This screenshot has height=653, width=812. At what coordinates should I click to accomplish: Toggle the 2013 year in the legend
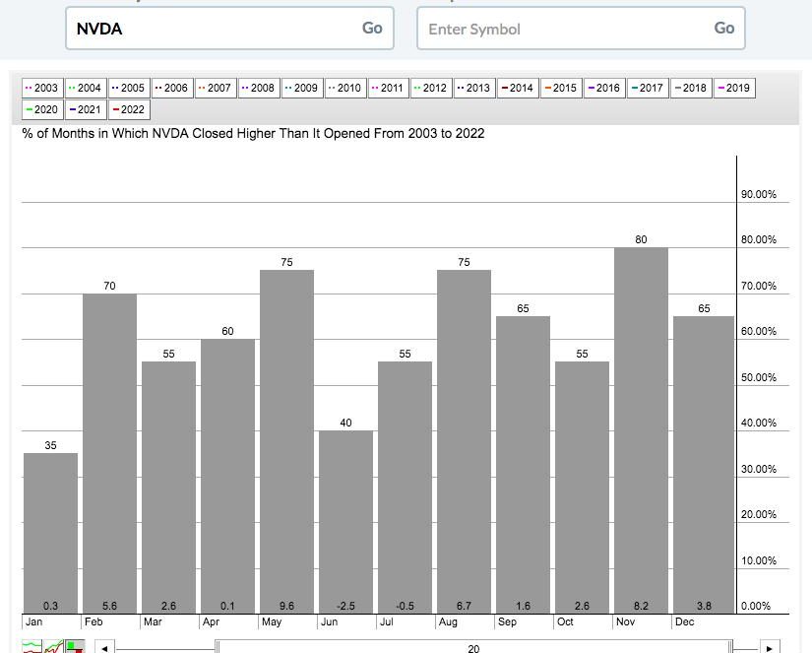[474, 88]
